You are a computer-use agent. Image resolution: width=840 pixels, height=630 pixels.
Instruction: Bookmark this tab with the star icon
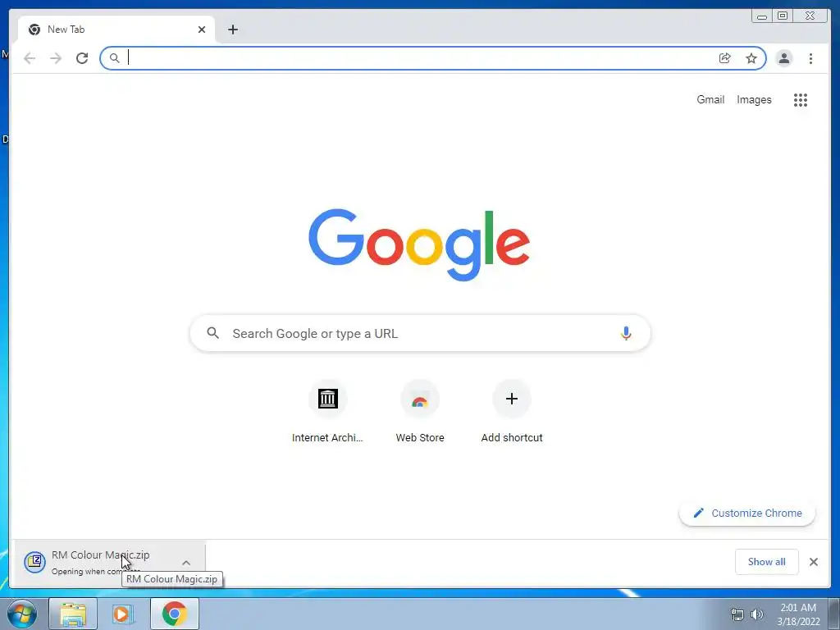[751, 58]
